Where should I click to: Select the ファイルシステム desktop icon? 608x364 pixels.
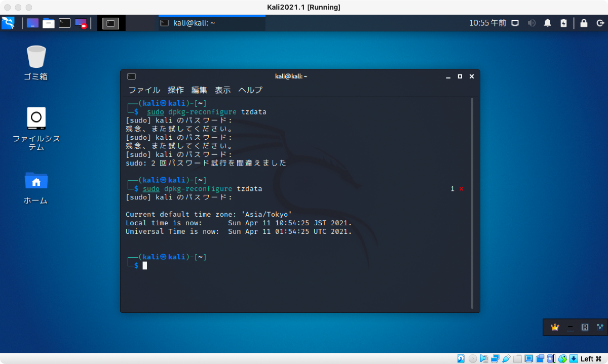(x=36, y=129)
